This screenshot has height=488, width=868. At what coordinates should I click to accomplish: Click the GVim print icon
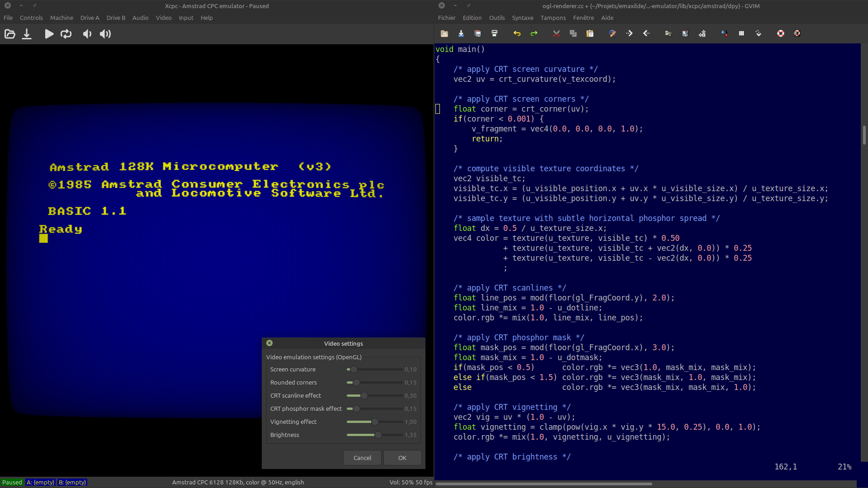tap(495, 33)
